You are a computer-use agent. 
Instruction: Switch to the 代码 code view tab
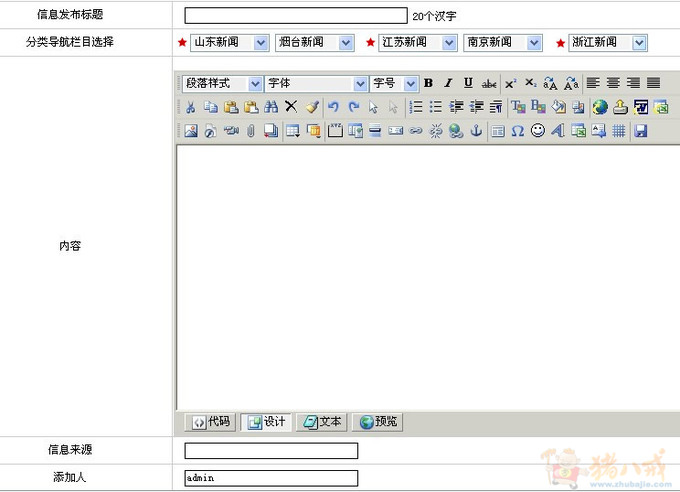(211, 422)
